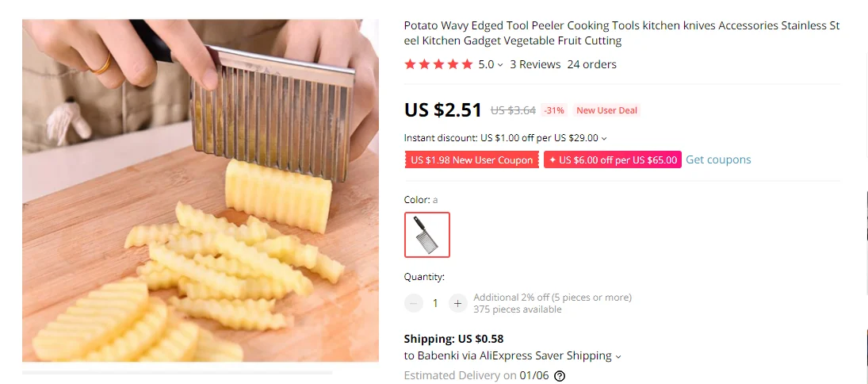The width and height of the screenshot is (868, 384).
Task: Open the main potato cutter product image
Action: pos(201,190)
